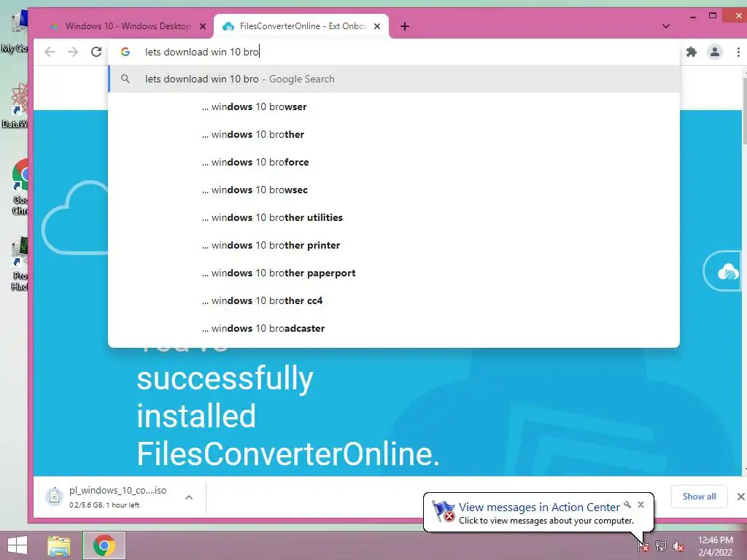Screen dimensions: 747x560
Task: Click the Chrome back arrow
Action: (x=50, y=52)
